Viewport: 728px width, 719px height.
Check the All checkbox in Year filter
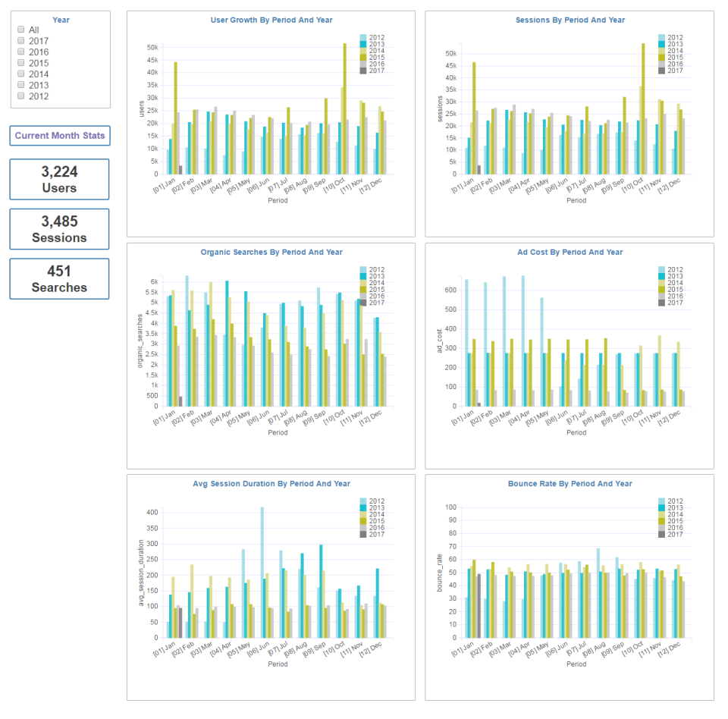[x=21, y=30]
